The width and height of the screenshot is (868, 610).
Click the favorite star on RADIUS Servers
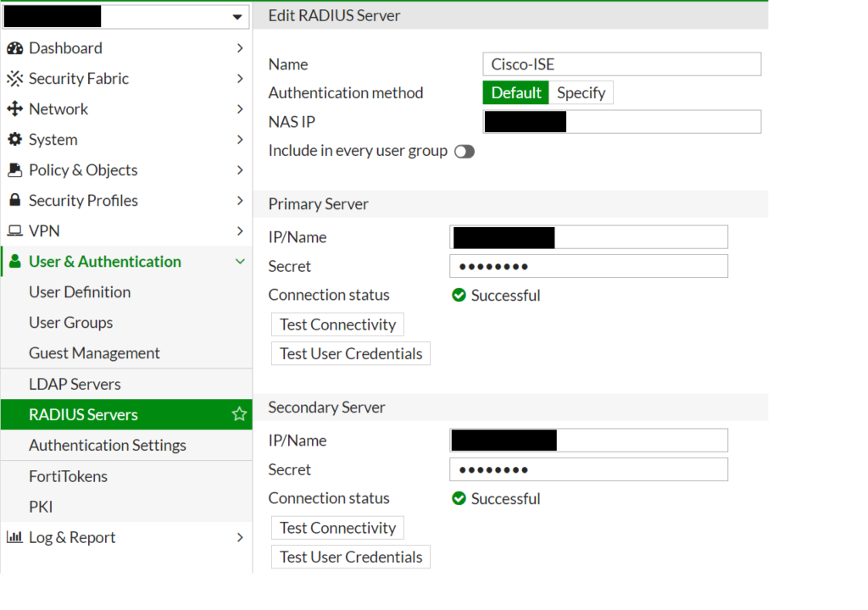click(x=239, y=414)
